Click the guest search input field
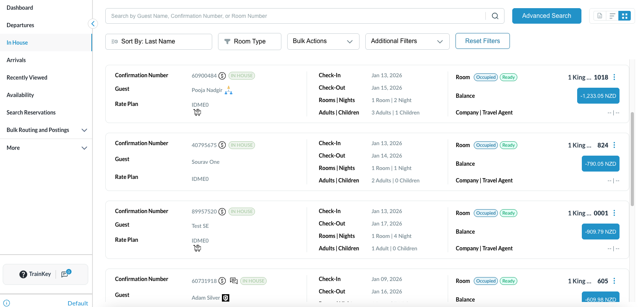644x307 pixels. coord(295,16)
